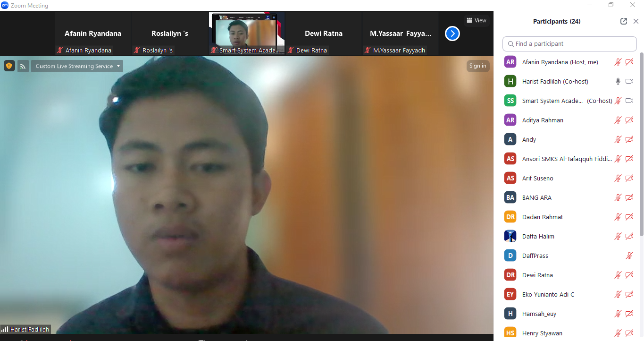Click DaffPrass muted microphone icon
This screenshot has height=341, width=644.
click(x=629, y=256)
